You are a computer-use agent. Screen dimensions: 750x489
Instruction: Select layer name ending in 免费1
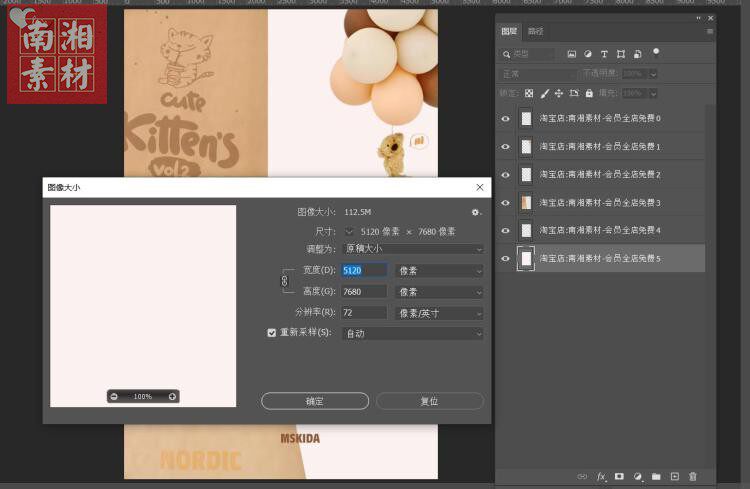(x=600, y=146)
